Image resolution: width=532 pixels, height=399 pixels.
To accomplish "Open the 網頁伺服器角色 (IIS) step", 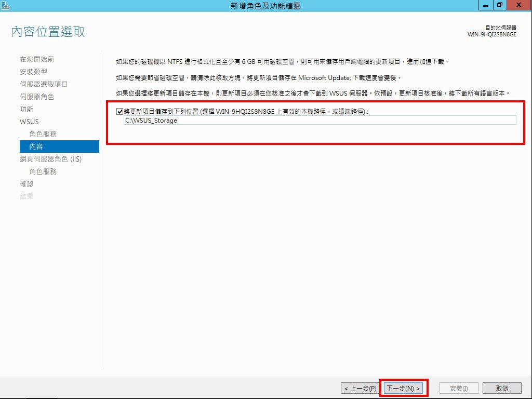I will coord(50,159).
